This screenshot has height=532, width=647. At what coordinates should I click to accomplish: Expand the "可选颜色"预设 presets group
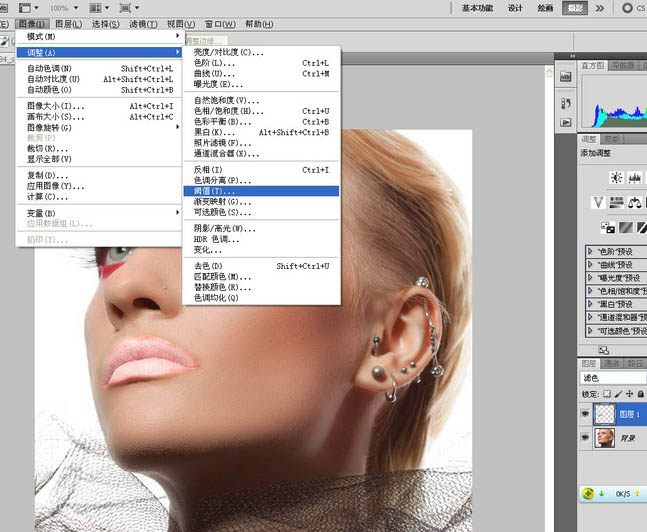pos(590,331)
